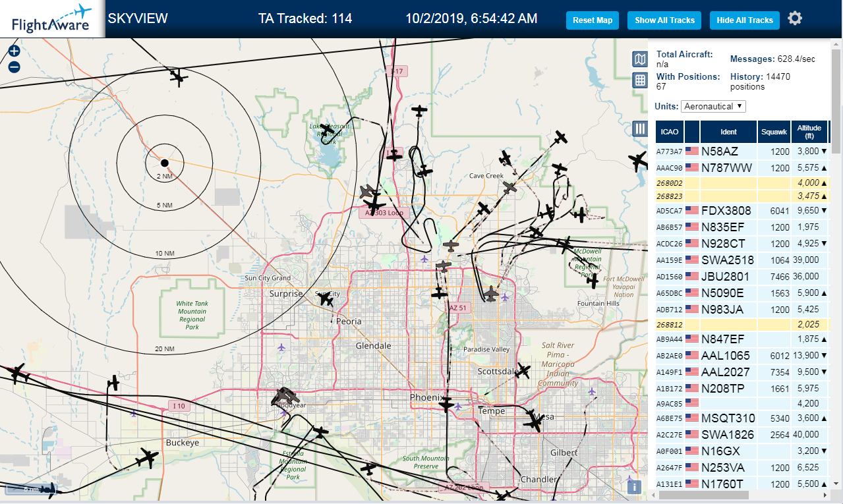Screen dimensions: 843x504
Task: Open the settings gear in the header
Action: point(795,18)
